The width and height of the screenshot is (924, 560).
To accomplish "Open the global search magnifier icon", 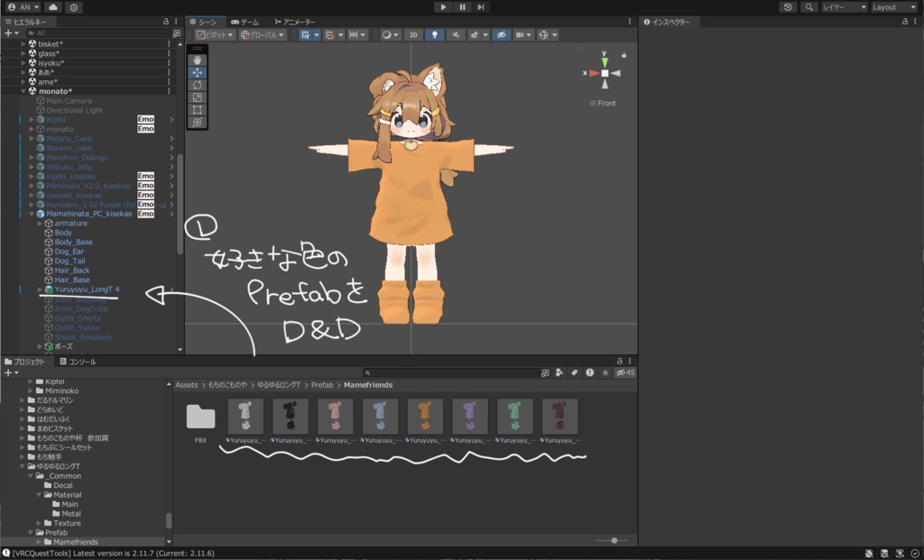I will (x=809, y=7).
